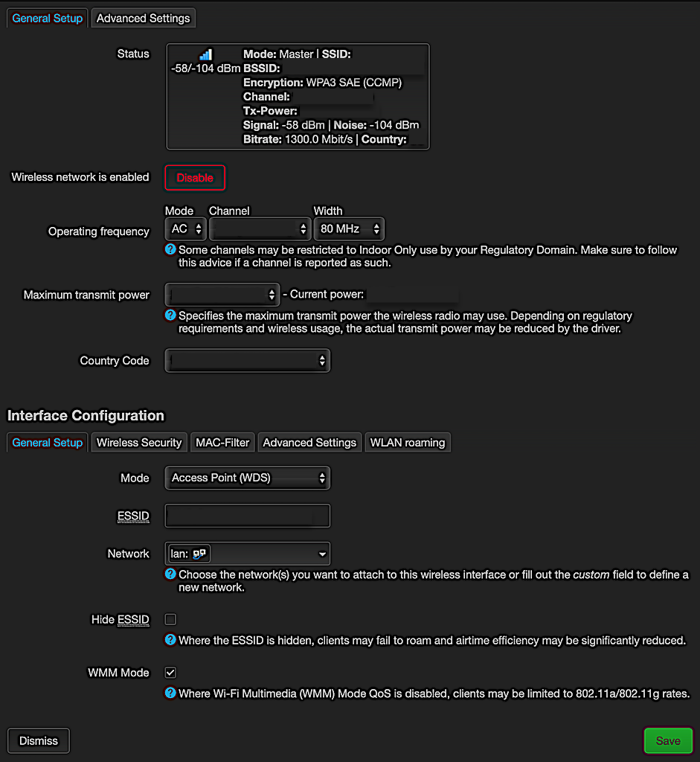Image resolution: width=700 pixels, height=762 pixels.
Task: Click help icon under Hide ESSID
Action: click(x=170, y=640)
